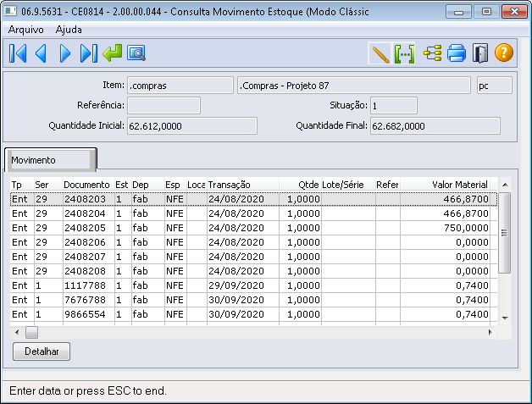This screenshot has height=404, width=532.
Task: Click the Ser column header
Action: click(48, 185)
